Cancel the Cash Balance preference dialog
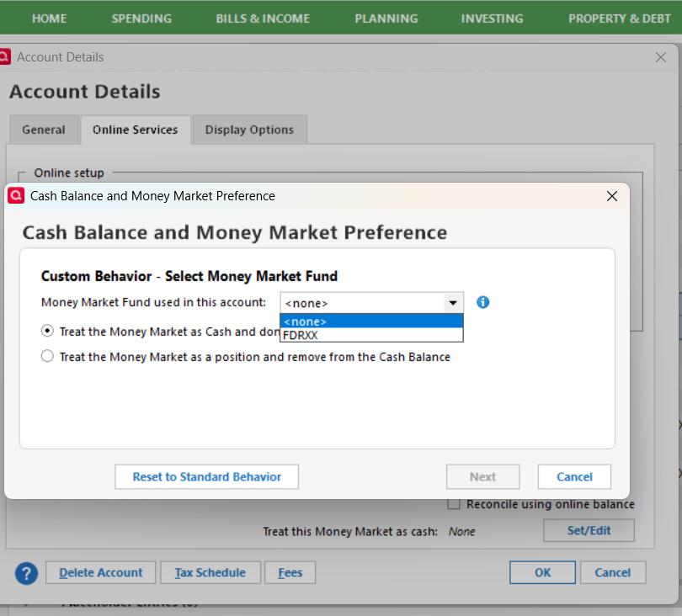The width and height of the screenshot is (682, 616). tap(574, 477)
